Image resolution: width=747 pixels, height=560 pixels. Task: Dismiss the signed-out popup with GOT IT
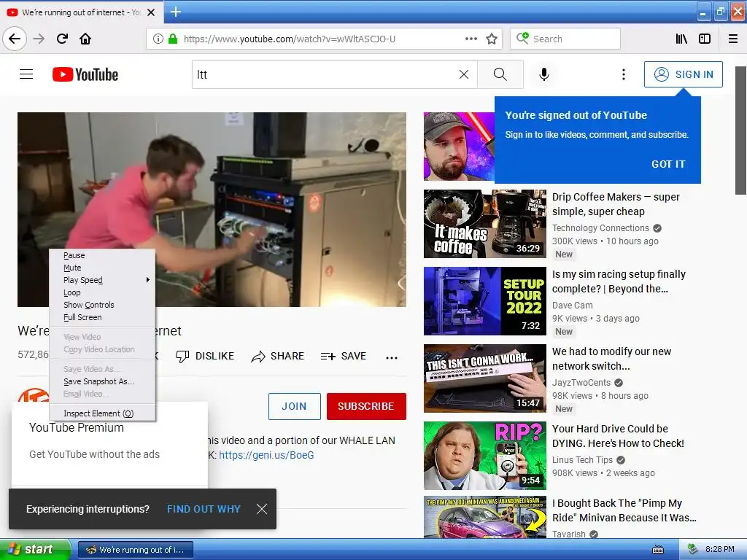click(668, 164)
